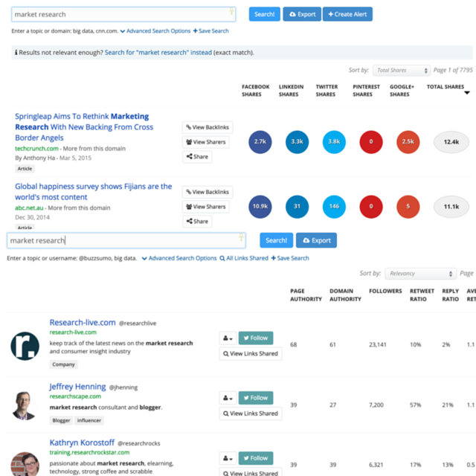Viewport: 476px width, 476px height.
Task: Open techcrunch.com domain link
Action: [x=36, y=149]
